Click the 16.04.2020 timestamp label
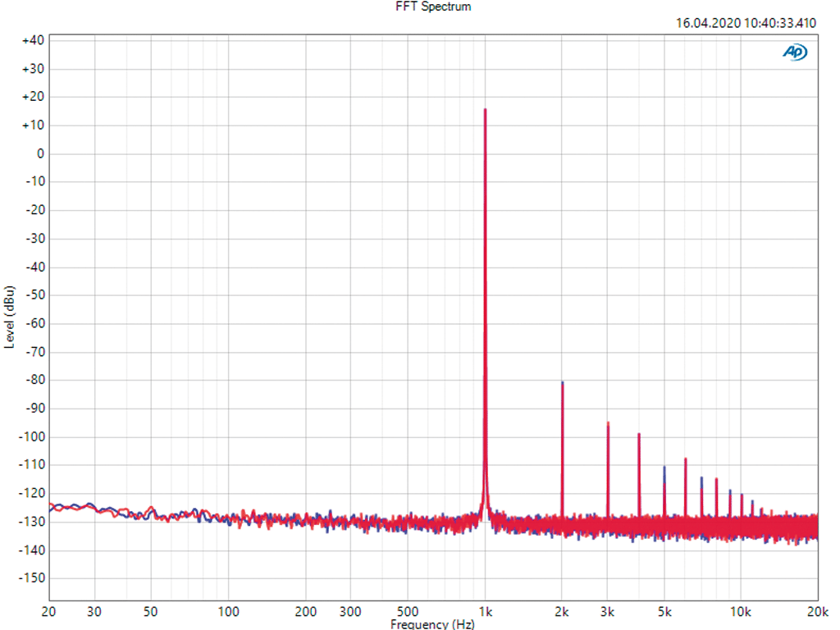 click(x=745, y=23)
